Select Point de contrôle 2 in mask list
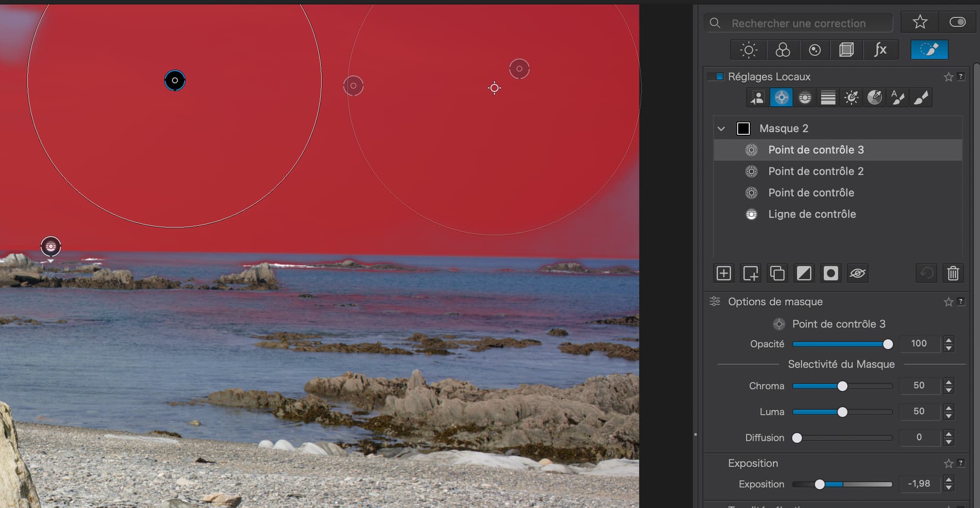This screenshot has width=980, height=508. coord(816,172)
